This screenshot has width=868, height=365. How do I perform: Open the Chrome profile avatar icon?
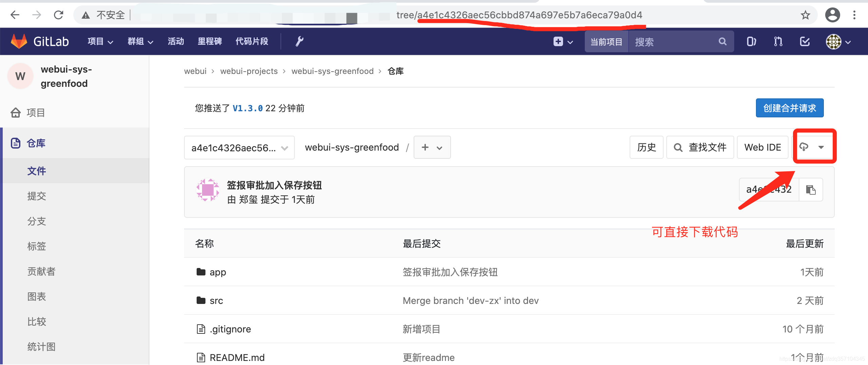(x=832, y=15)
